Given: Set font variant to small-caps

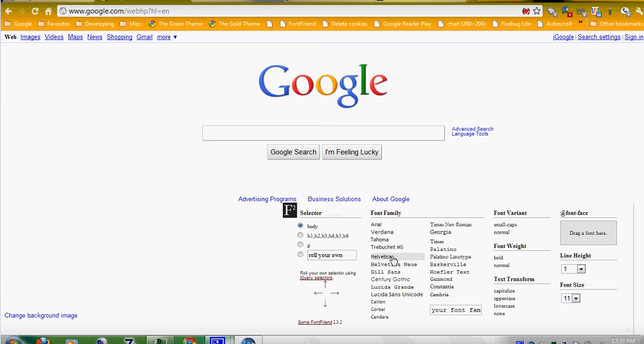Looking at the screenshot, I should click(x=505, y=224).
